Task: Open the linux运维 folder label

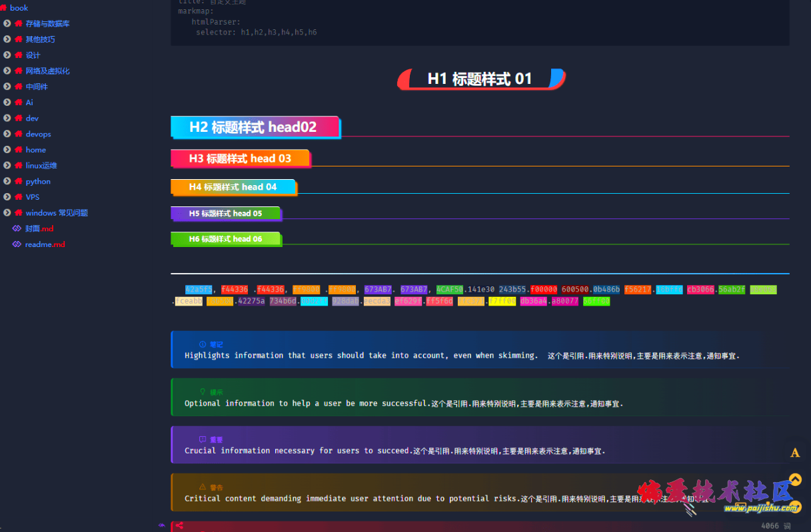Action: [41, 165]
